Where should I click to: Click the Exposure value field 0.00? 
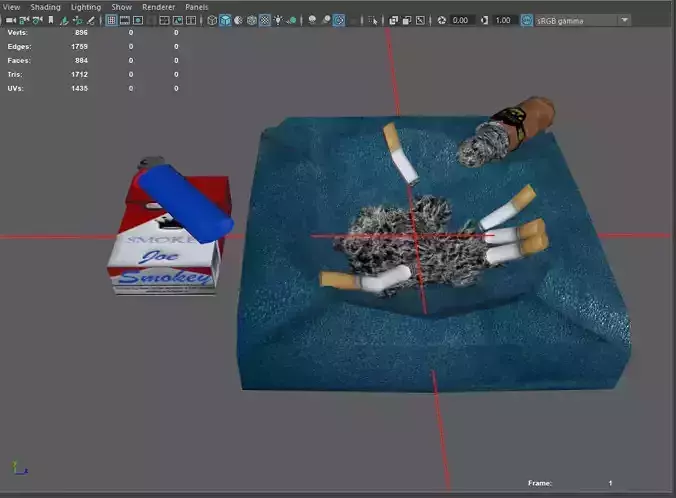coord(461,20)
